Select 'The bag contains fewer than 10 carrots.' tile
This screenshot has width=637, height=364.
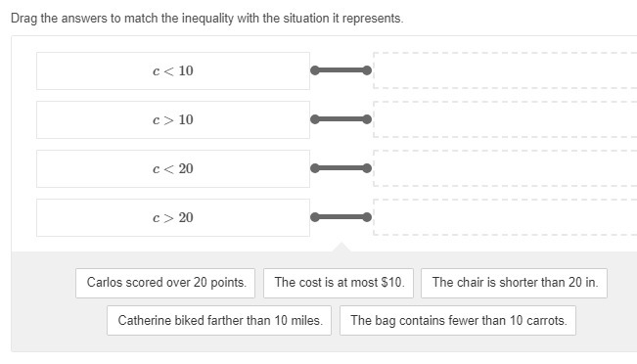458,321
